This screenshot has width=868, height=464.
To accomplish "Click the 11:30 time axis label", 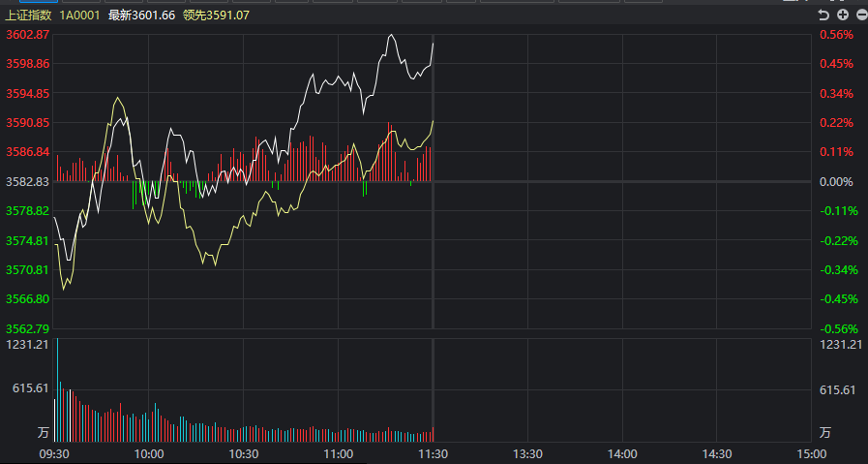I will click(x=433, y=453).
